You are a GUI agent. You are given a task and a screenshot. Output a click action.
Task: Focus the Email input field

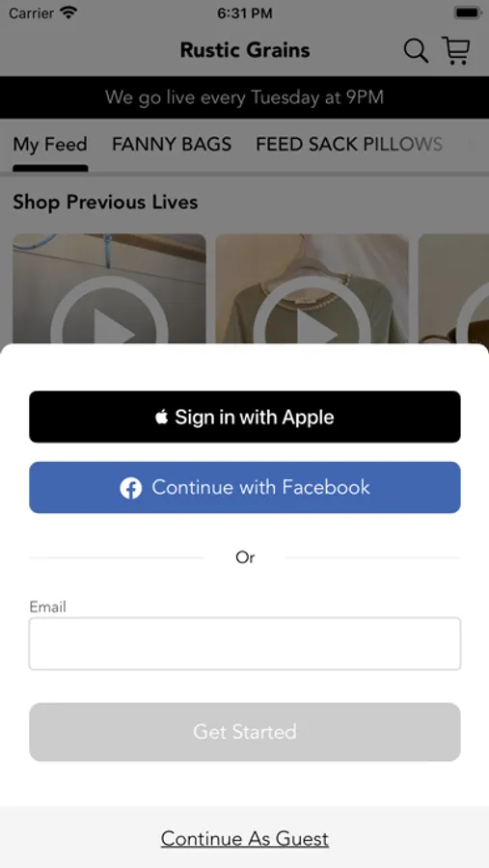[245, 644]
